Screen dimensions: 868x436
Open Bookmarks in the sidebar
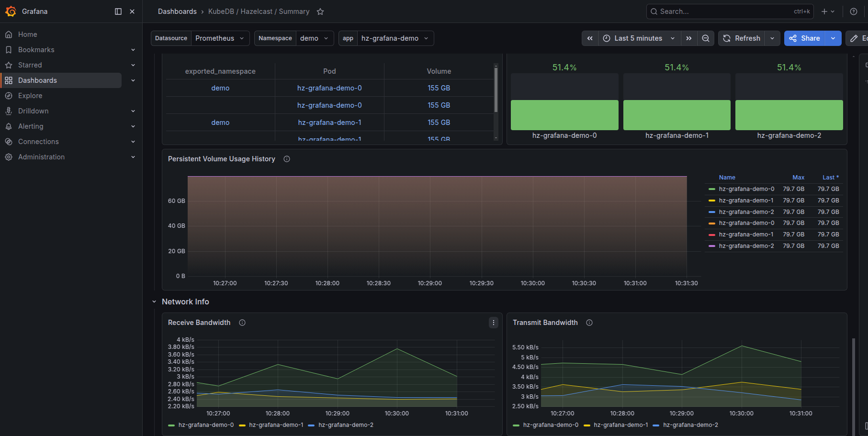36,50
